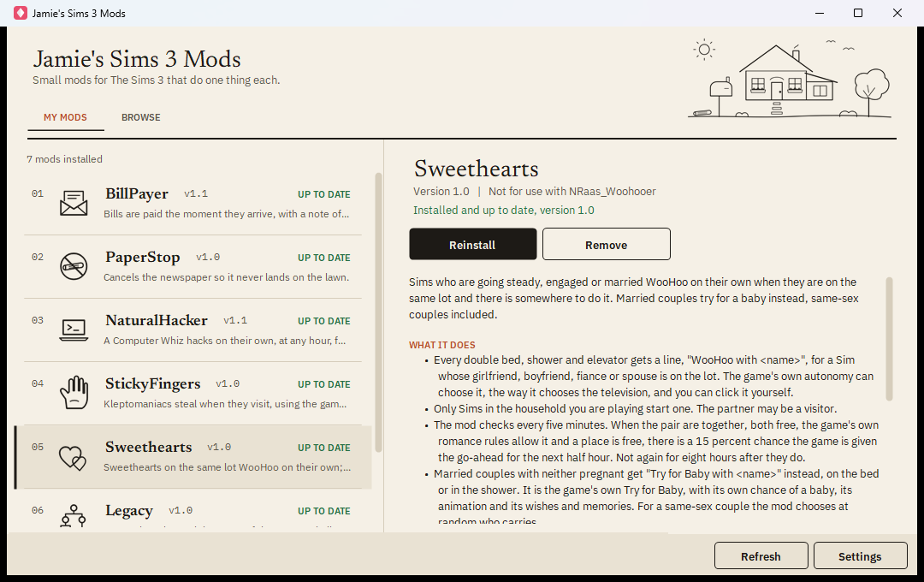Click the "Jamie's Sims 3 Mods" header title

(137, 59)
